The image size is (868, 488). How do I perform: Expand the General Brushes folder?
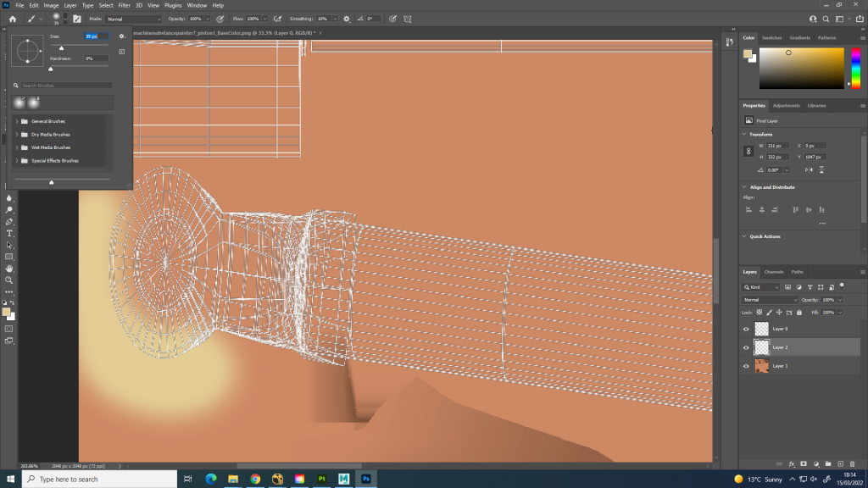(17, 121)
